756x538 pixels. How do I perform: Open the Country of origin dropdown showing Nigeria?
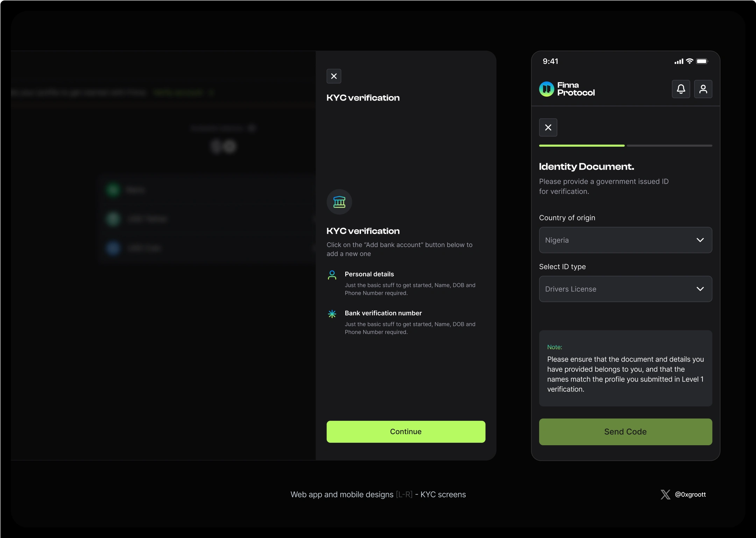tap(625, 240)
